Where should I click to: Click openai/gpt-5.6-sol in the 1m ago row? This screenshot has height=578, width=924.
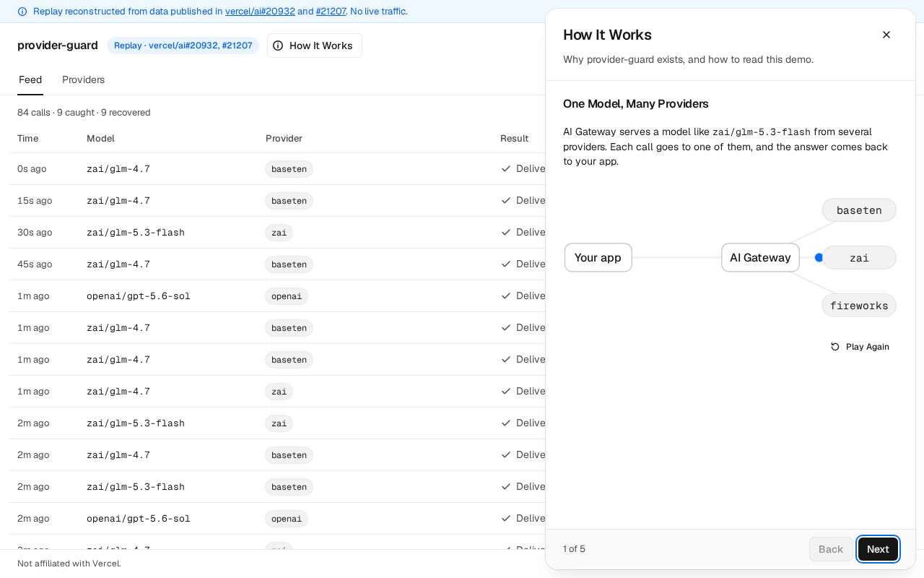pos(139,296)
